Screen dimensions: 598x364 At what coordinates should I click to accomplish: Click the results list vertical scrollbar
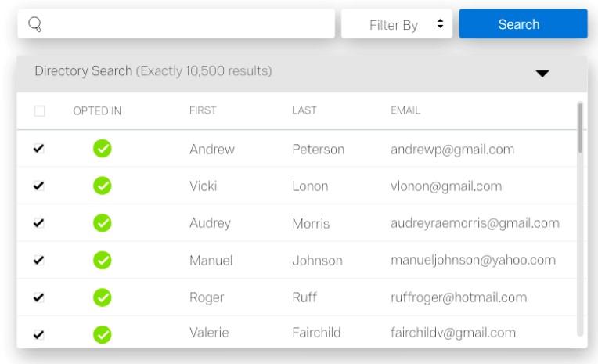click(x=580, y=218)
